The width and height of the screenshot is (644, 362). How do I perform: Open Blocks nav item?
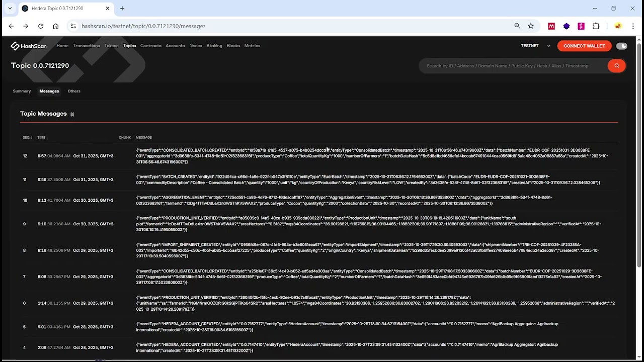[233, 46]
